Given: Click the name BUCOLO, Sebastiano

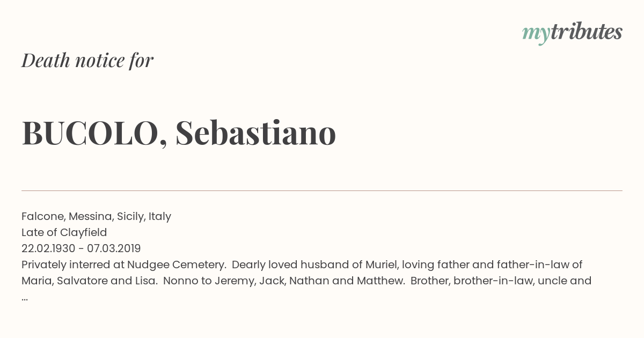Looking at the screenshot, I should click(179, 133).
